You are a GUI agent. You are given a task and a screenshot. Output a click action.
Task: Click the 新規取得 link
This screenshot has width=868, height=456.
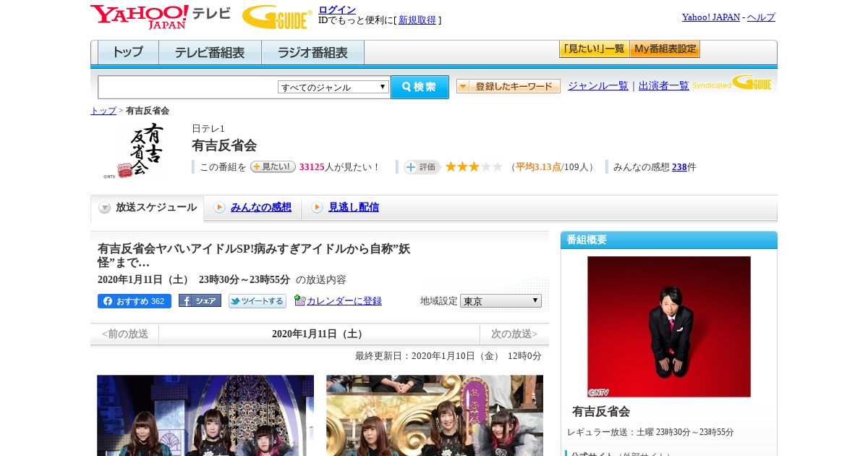point(417,20)
